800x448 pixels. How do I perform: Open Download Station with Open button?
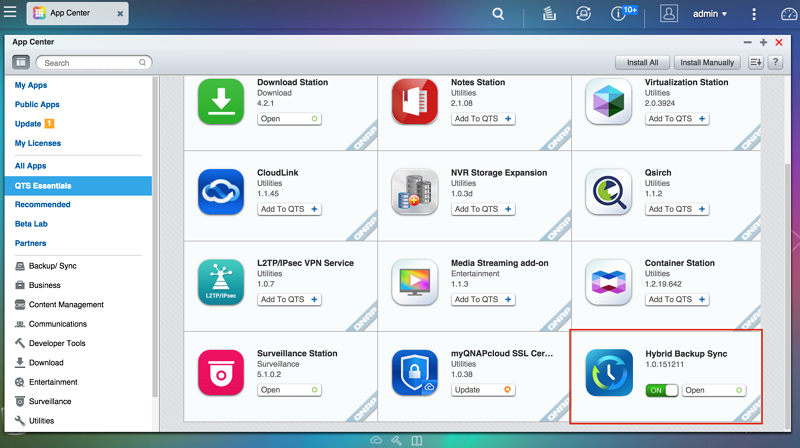click(x=289, y=119)
